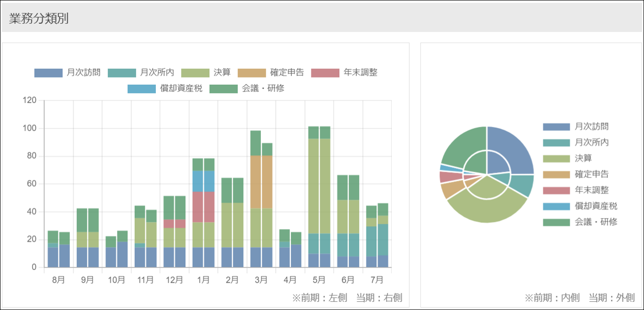The height and width of the screenshot is (310, 644).
Task: Click 決算 swatch in pie chart legend
Action: [557, 158]
